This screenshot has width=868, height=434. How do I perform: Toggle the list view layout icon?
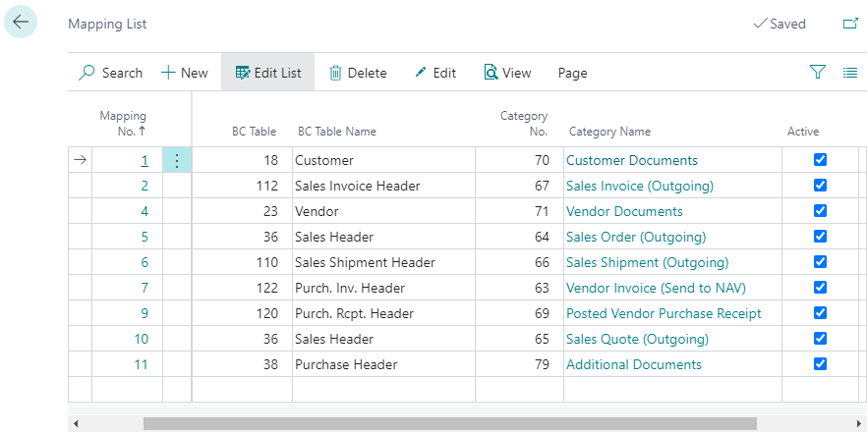pyautogui.click(x=850, y=72)
